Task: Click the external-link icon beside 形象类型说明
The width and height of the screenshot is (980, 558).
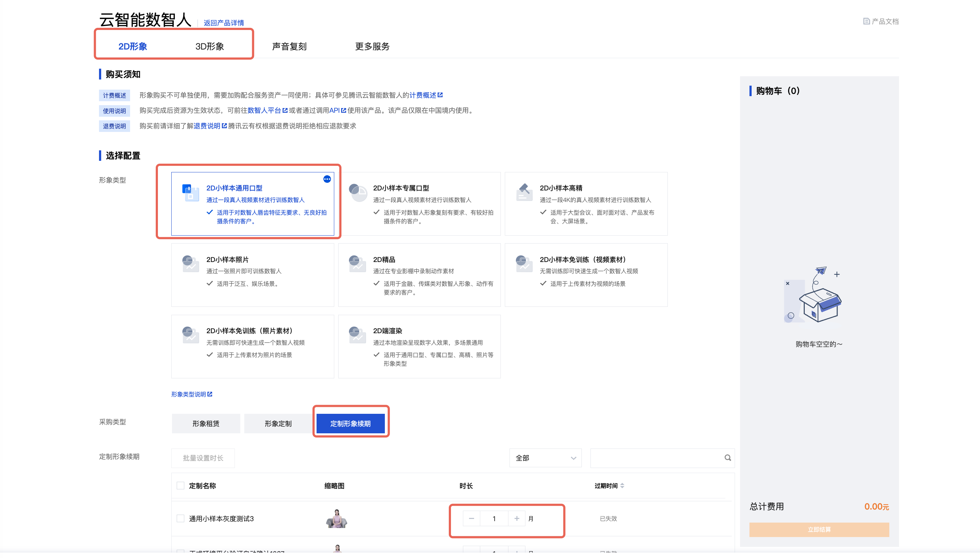Action: click(x=210, y=394)
